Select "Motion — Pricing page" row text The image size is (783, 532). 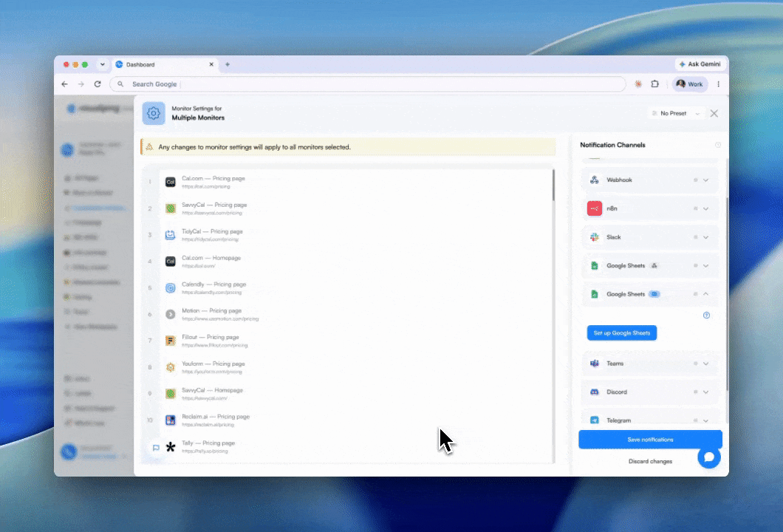(x=212, y=311)
